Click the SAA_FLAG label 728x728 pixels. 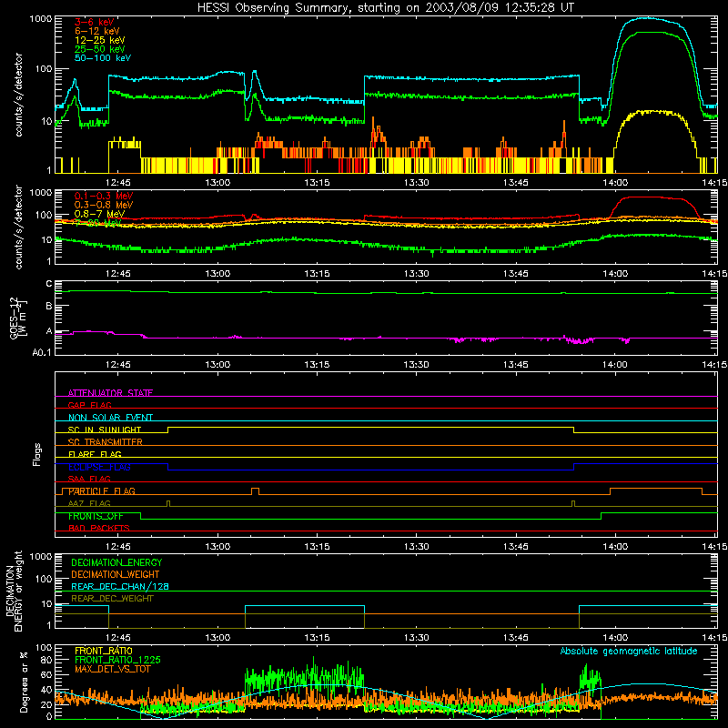(89, 479)
